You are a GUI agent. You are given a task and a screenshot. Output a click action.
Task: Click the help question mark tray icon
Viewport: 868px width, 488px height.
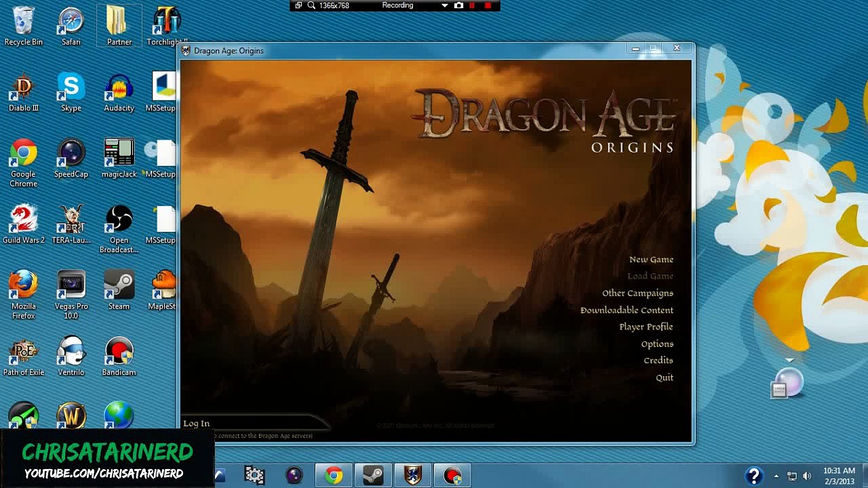[754, 476]
